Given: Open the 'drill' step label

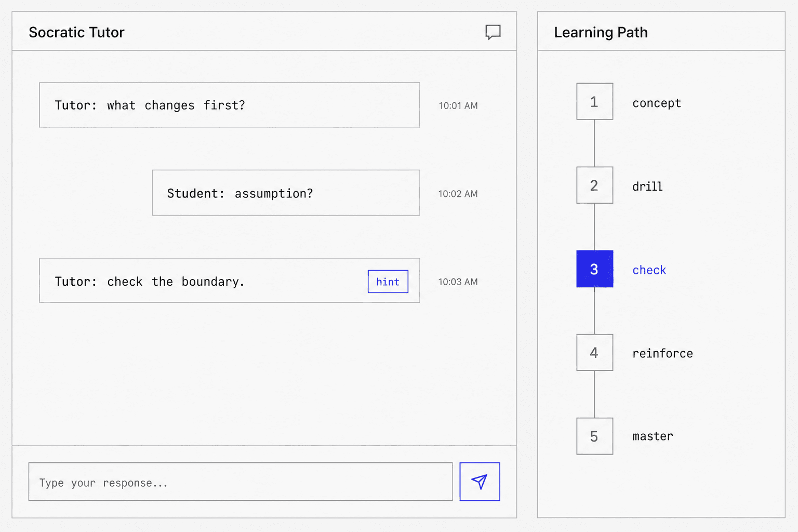Looking at the screenshot, I should pos(647,186).
